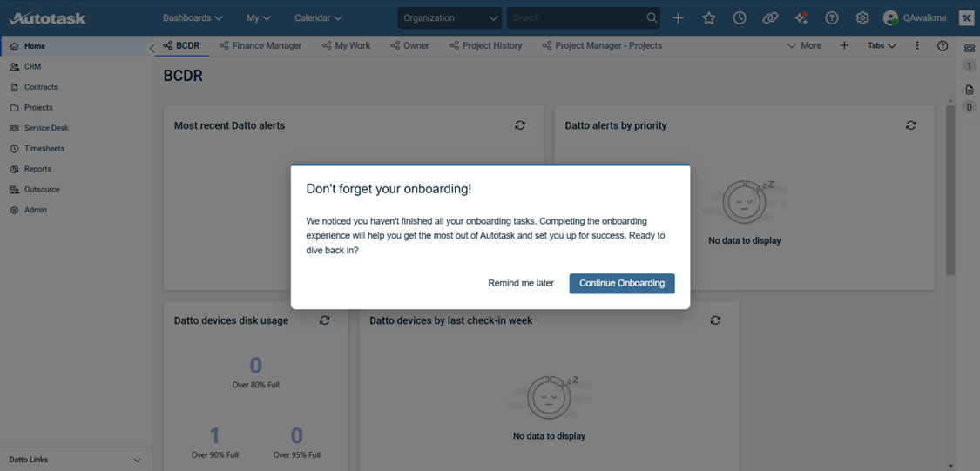This screenshot has width=980, height=471.
Task: Open the QAwalkme user profile
Action: coord(916,18)
